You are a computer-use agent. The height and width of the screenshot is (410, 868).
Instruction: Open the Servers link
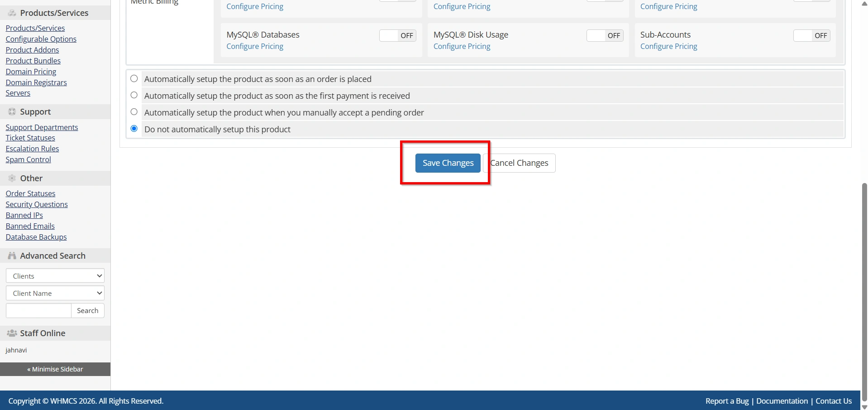[x=18, y=93]
